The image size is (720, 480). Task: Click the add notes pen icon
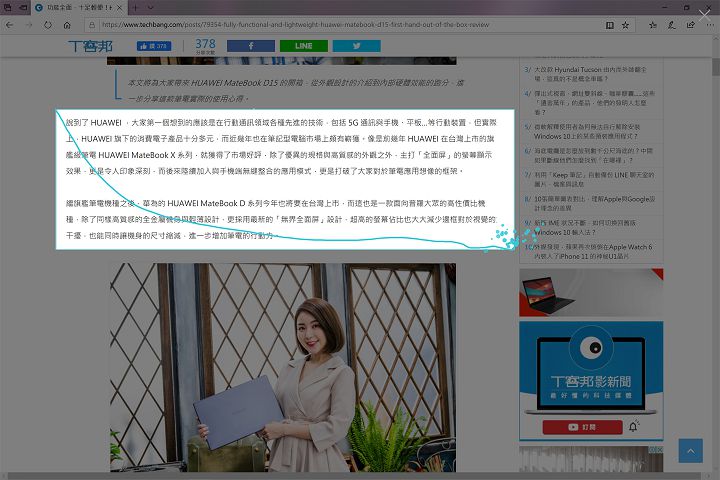point(671,25)
